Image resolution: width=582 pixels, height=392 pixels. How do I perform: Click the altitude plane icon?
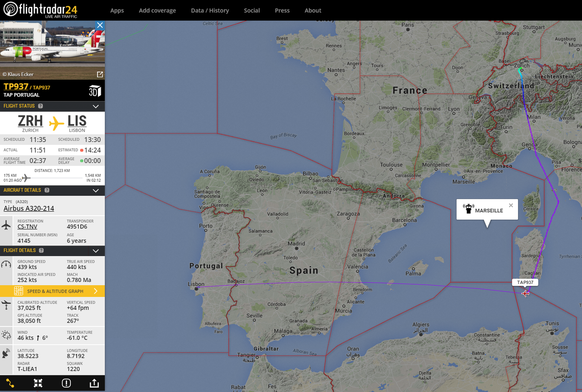[6, 305]
